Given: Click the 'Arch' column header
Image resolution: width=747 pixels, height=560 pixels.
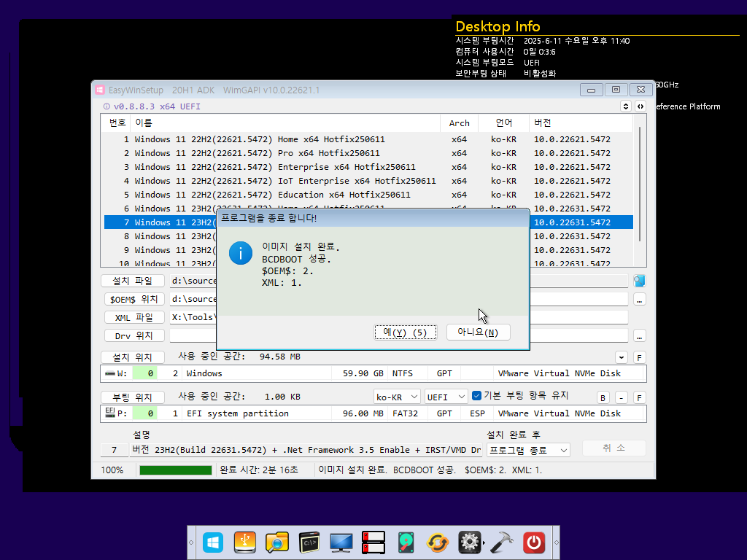Looking at the screenshot, I should coord(460,122).
